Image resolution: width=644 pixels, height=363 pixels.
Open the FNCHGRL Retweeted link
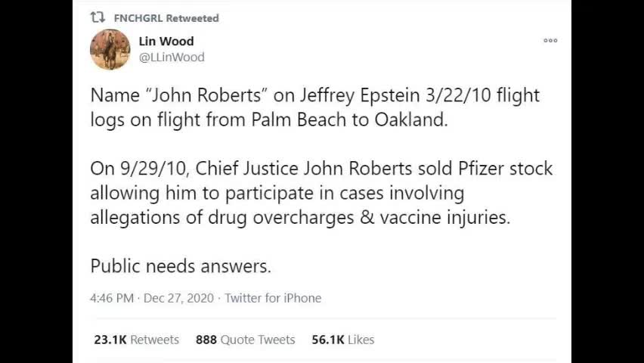click(x=166, y=18)
